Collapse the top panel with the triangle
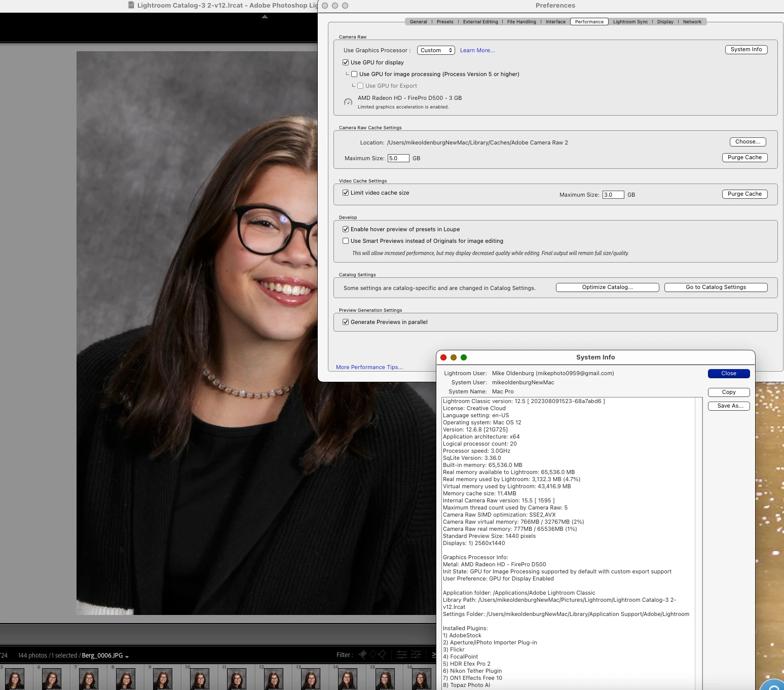The width and height of the screenshot is (784, 690). click(x=265, y=17)
